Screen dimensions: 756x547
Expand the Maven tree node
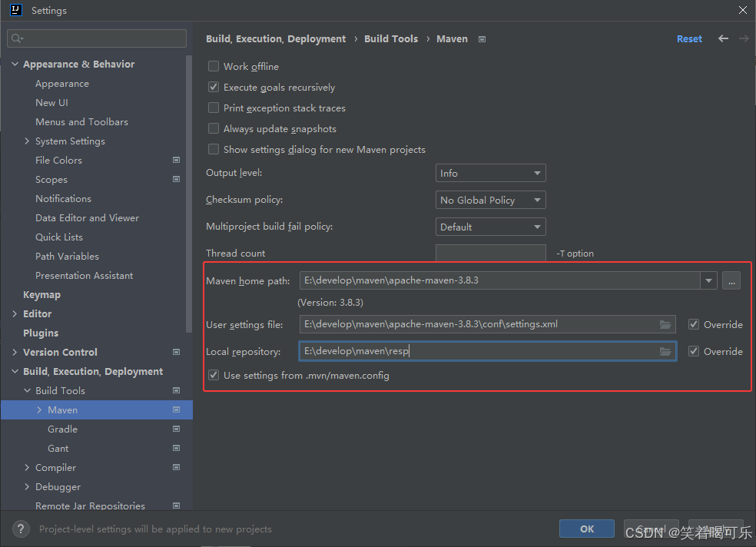click(39, 409)
